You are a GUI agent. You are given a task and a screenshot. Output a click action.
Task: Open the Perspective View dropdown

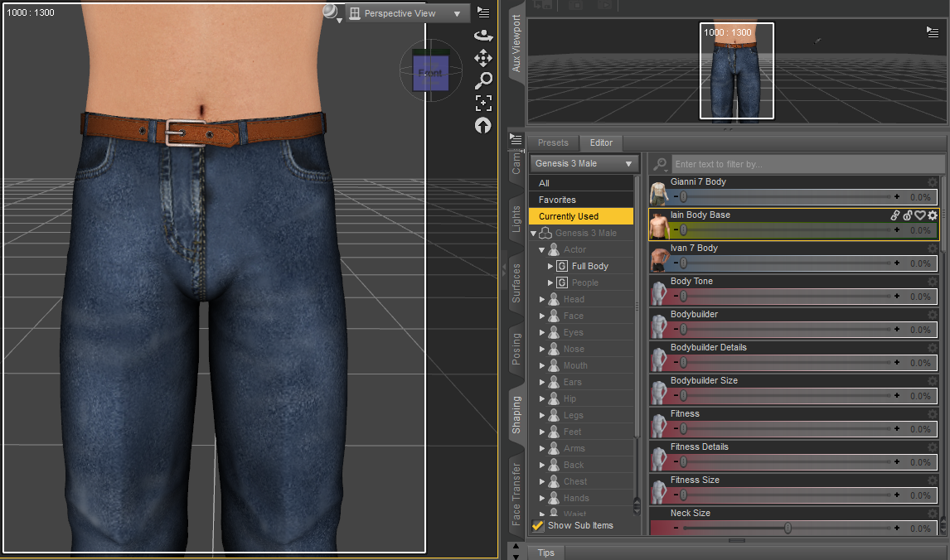coord(406,13)
